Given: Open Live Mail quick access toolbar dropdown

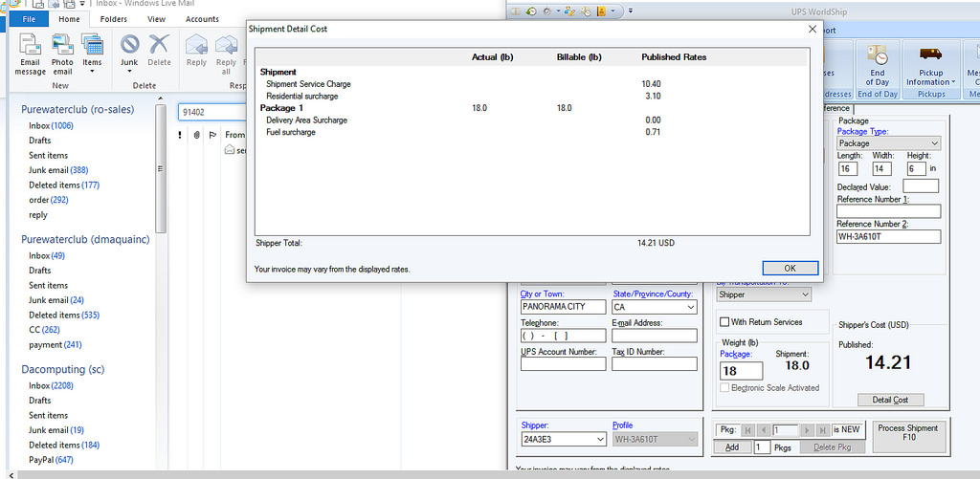Looking at the screenshot, I should click(x=82, y=4).
